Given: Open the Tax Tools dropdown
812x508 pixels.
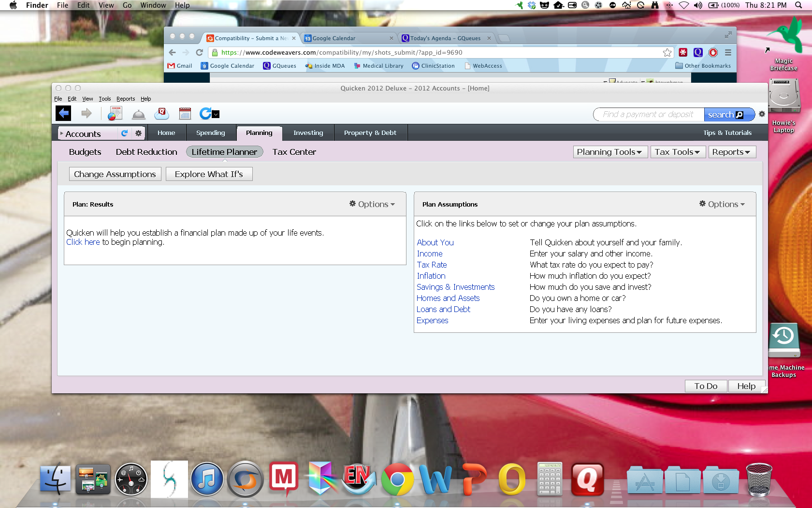Looking at the screenshot, I should pyautogui.click(x=677, y=152).
